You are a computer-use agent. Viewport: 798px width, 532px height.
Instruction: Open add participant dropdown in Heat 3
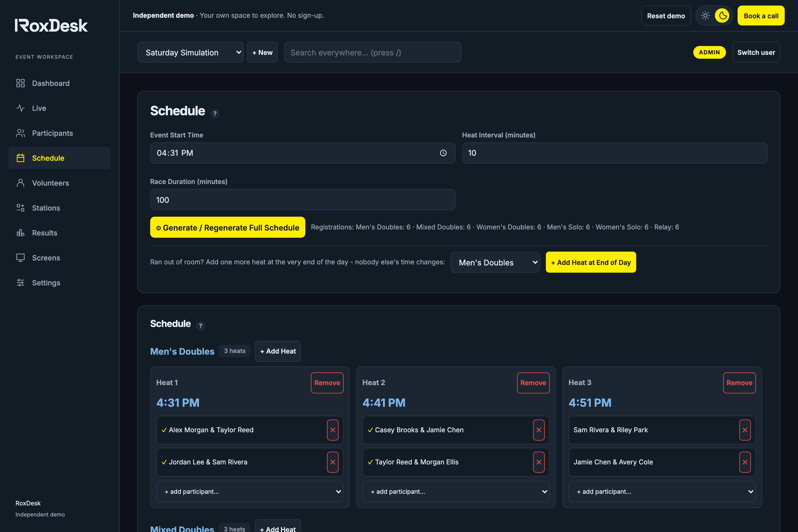[x=662, y=492]
